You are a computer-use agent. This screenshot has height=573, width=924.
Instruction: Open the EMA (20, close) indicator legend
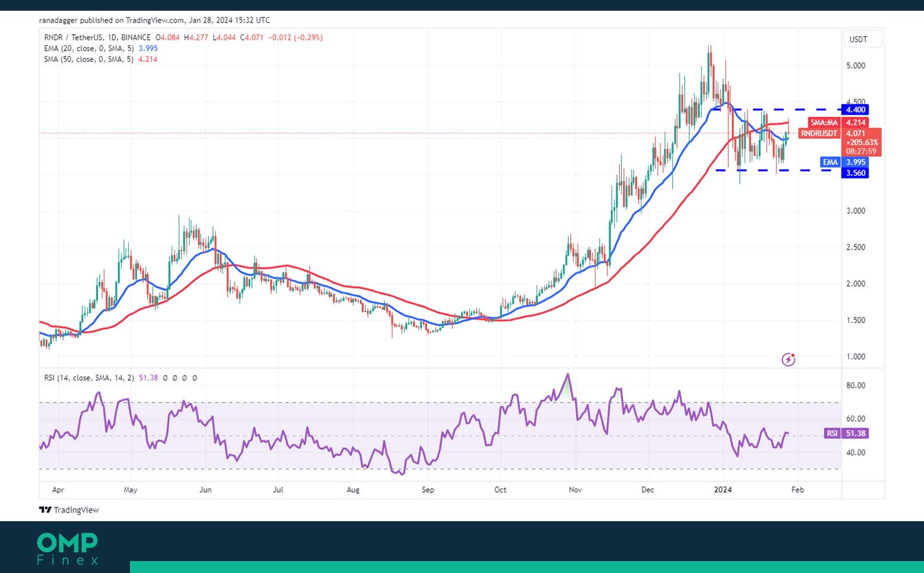pyautogui.click(x=101, y=48)
